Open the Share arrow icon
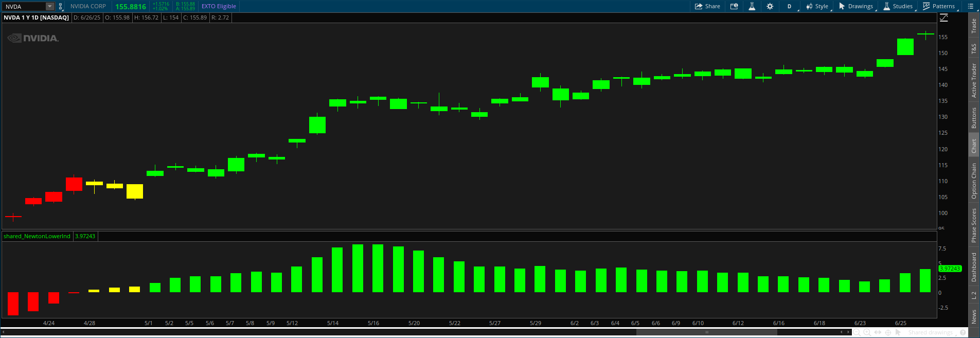Image resolution: width=980 pixels, height=338 pixels. coord(699,6)
